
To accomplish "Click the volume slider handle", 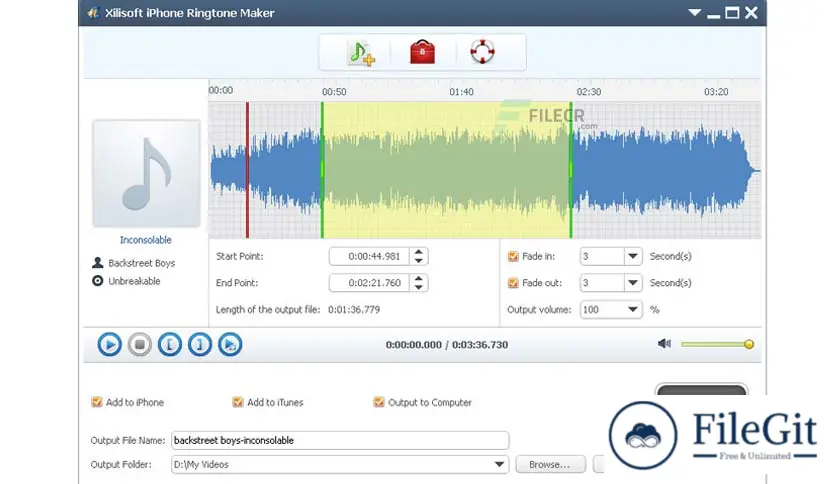I will pos(749,344).
